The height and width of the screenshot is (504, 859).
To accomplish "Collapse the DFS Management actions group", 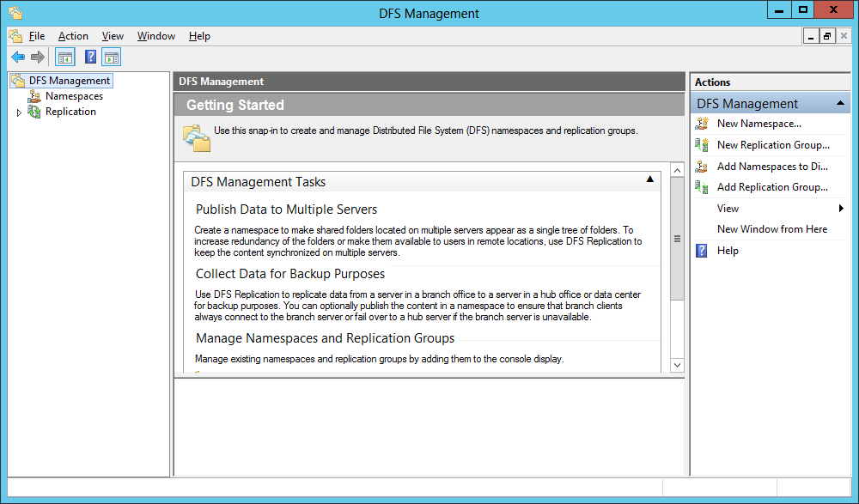I will (840, 103).
